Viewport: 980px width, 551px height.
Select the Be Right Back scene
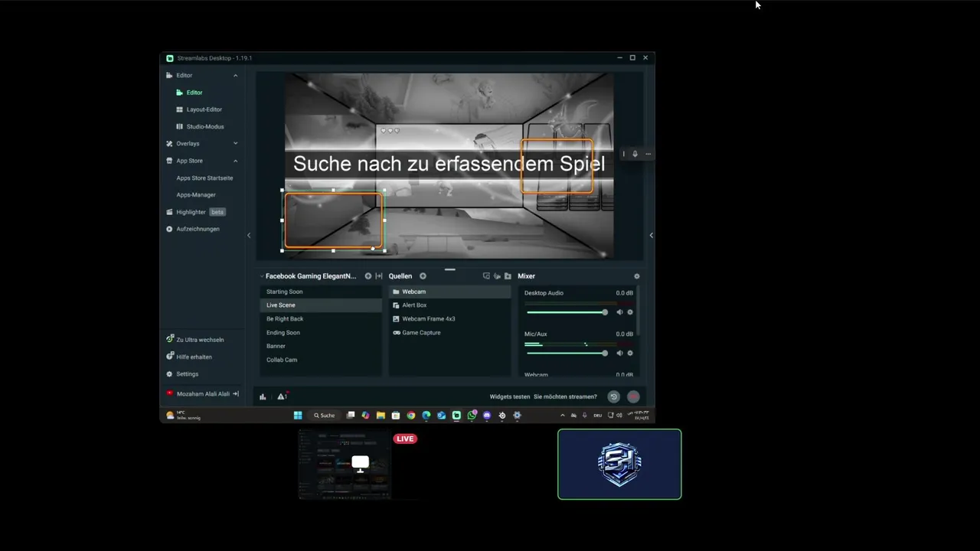320,319
